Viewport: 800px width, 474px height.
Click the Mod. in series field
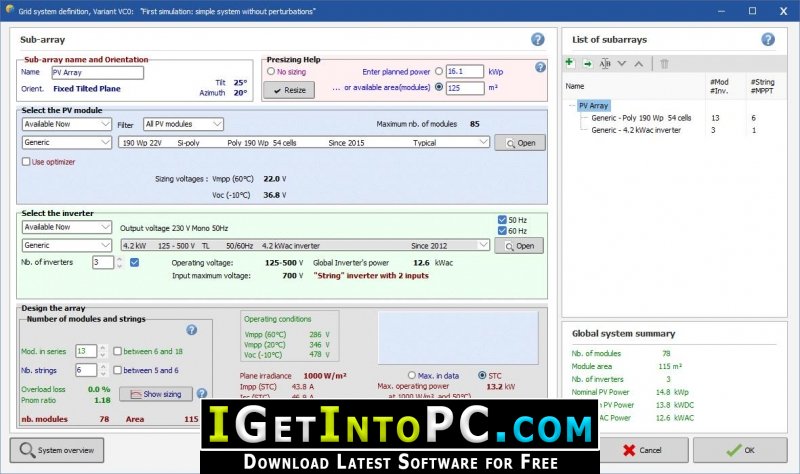(86, 351)
